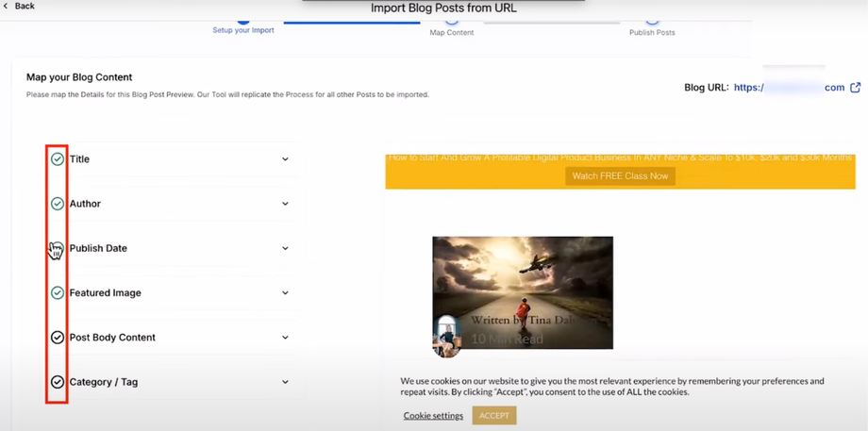Viewport: 868px width, 431px height.
Task: Click the Post Body Content label
Action: click(112, 338)
